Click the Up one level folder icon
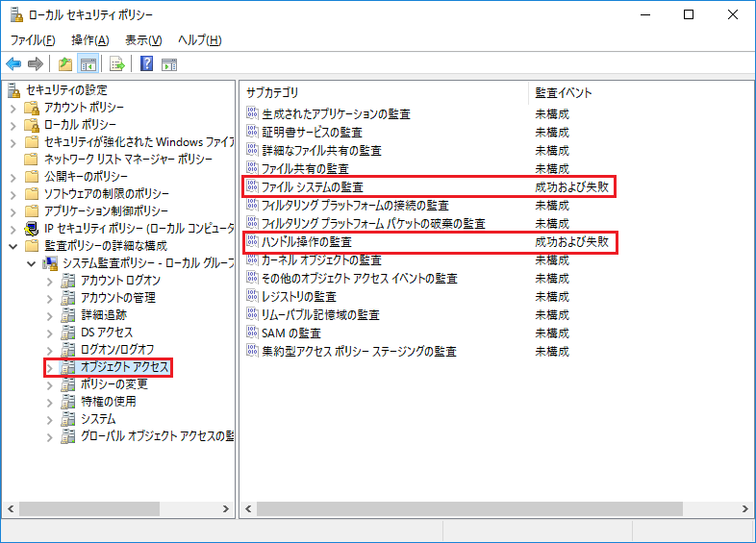756x543 pixels. (65, 63)
